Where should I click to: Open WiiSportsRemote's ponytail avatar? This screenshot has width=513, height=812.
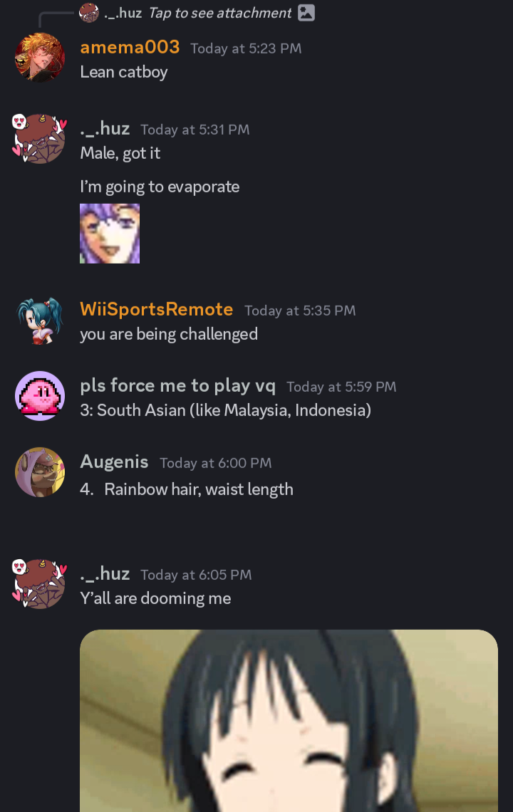point(40,321)
